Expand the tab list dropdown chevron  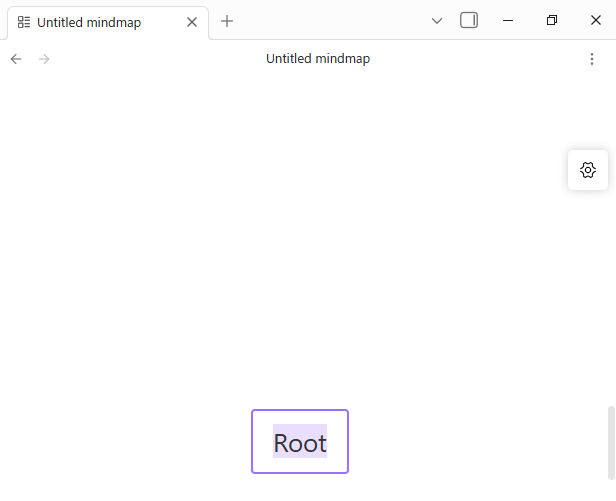click(x=437, y=21)
